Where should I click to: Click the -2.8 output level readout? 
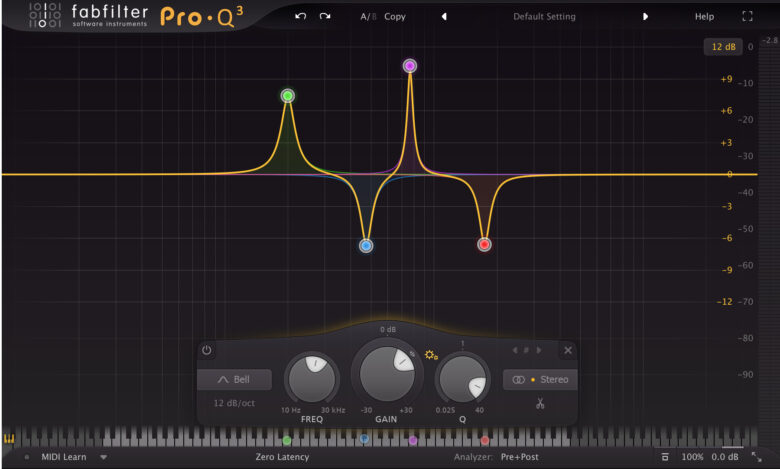coord(770,40)
